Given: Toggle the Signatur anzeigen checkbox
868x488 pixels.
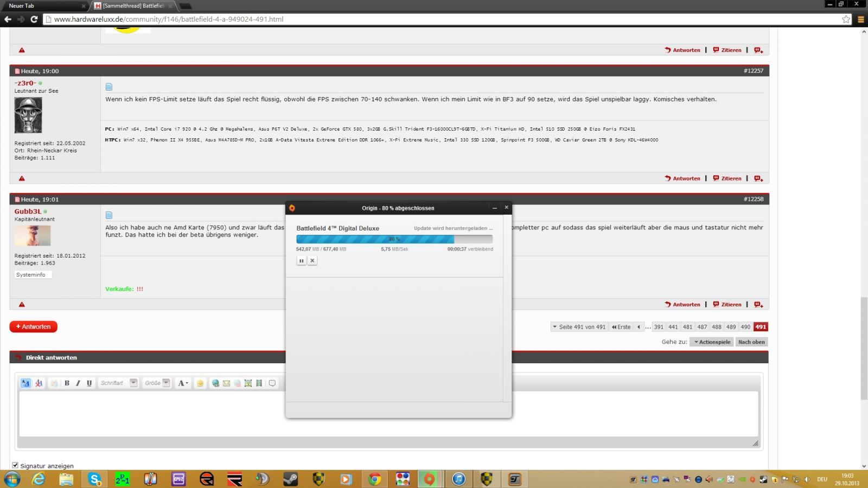Looking at the screenshot, I should click(x=15, y=465).
